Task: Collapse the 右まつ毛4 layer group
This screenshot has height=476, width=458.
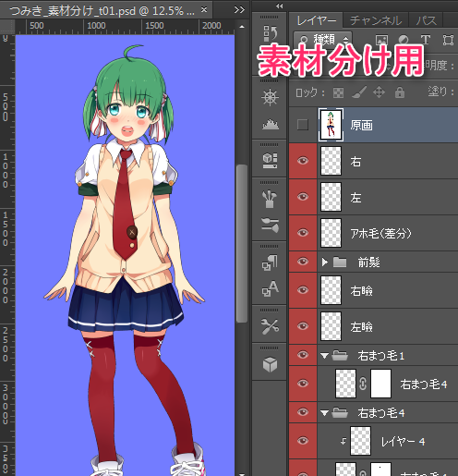Action: [x=324, y=413]
